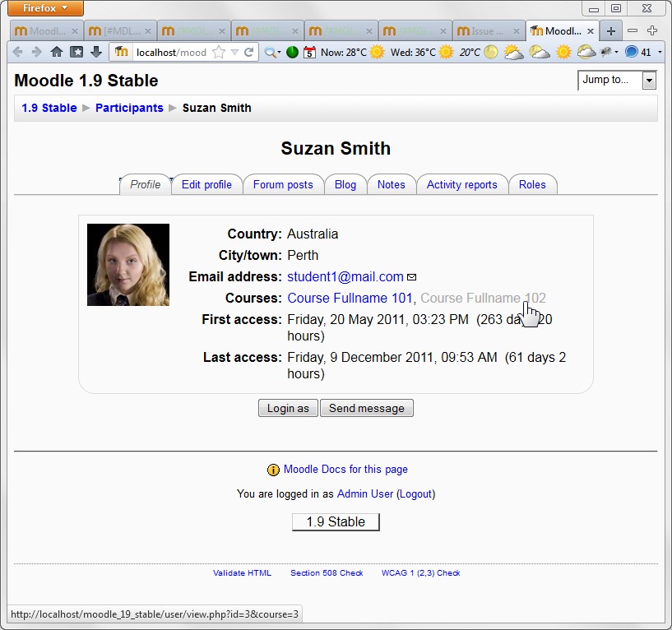672x630 pixels.
Task: Expand the toolbar overflow arrow at far right
Action: [x=660, y=53]
